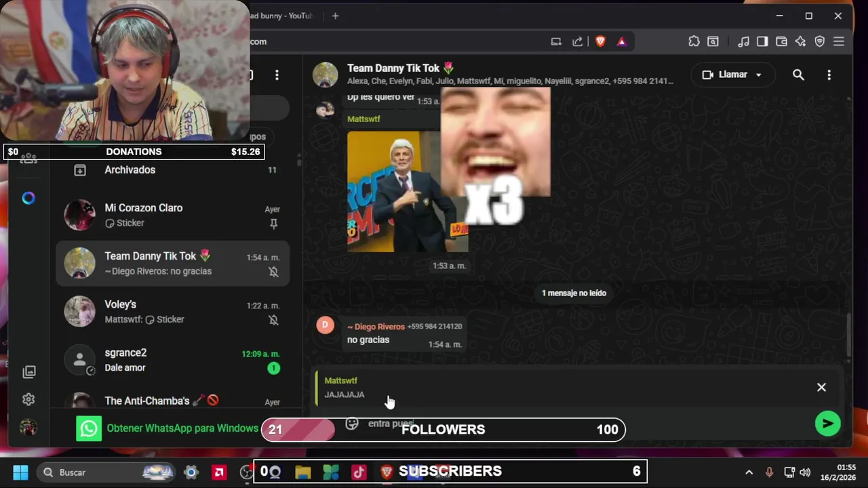Viewport: 868px width, 488px height.
Task: Click the install app icon in address bar
Action: [556, 41]
